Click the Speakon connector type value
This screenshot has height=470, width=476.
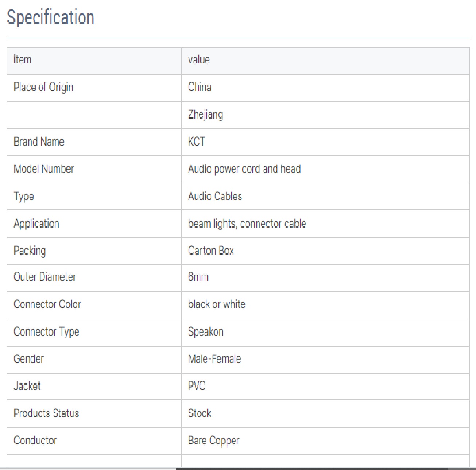pyautogui.click(x=205, y=331)
